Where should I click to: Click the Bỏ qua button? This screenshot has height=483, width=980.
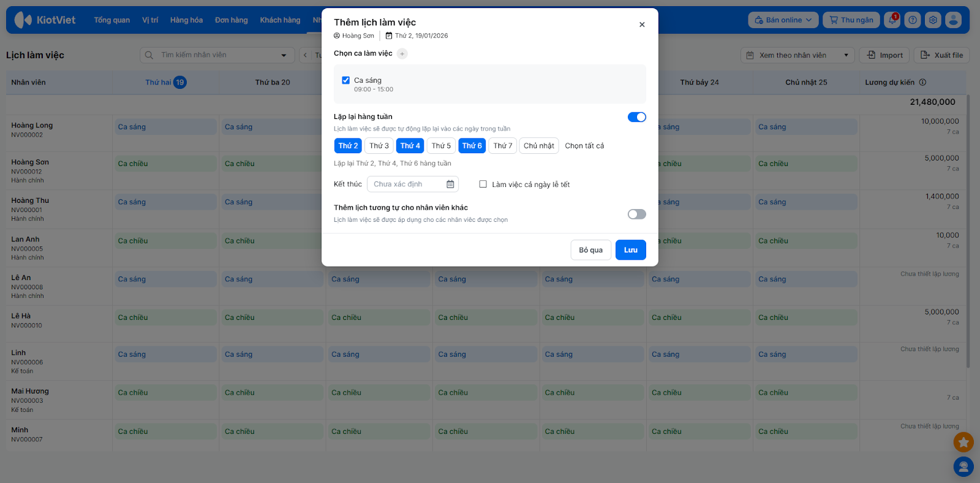(x=591, y=250)
